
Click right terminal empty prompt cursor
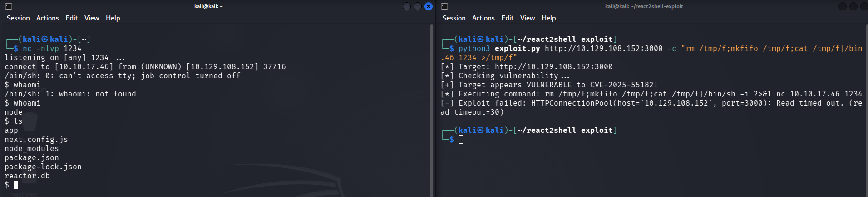coord(461,140)
